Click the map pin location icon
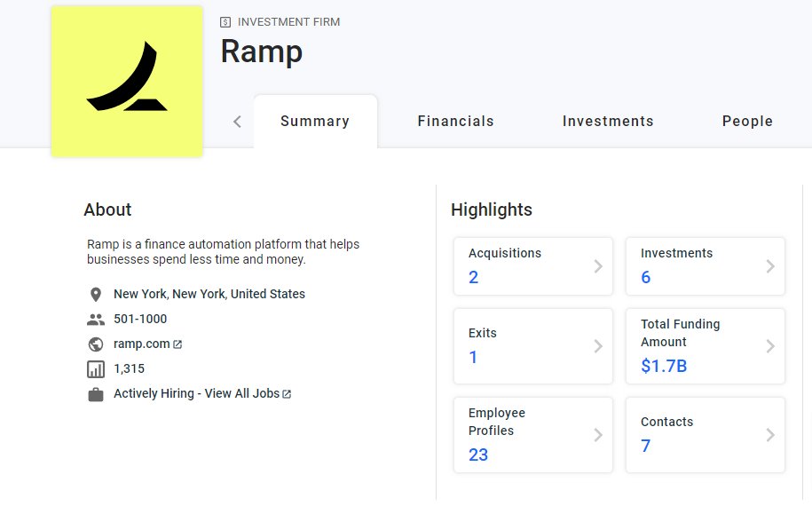 (96, 295)
